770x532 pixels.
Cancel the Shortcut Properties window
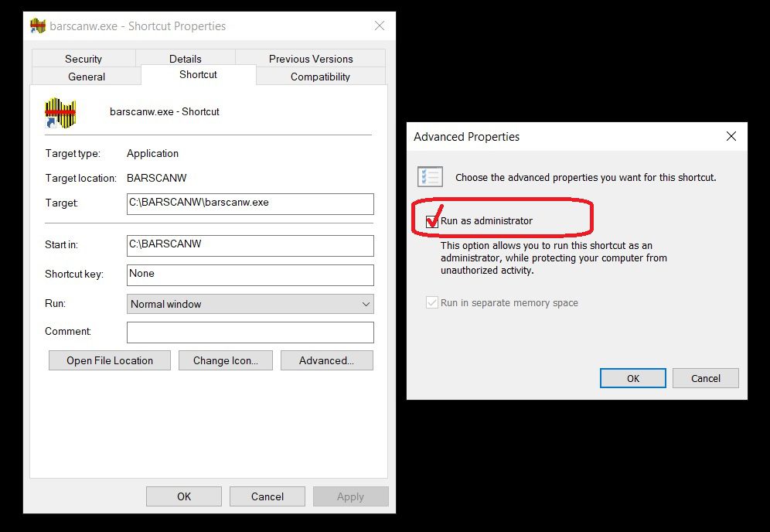267,496
